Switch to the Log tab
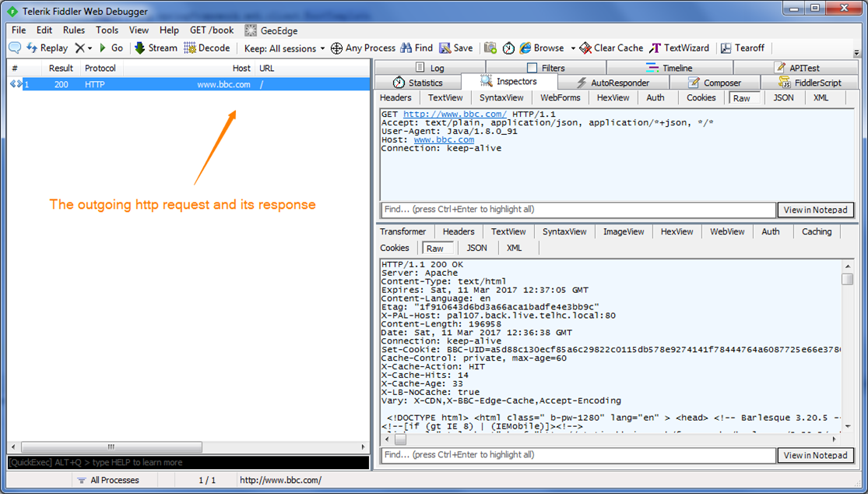Viewport: 868px width, 494px height. (x=430, y=68)
